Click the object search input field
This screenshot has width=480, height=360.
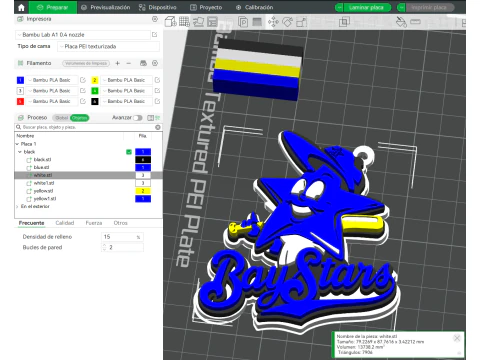point(88,127)
